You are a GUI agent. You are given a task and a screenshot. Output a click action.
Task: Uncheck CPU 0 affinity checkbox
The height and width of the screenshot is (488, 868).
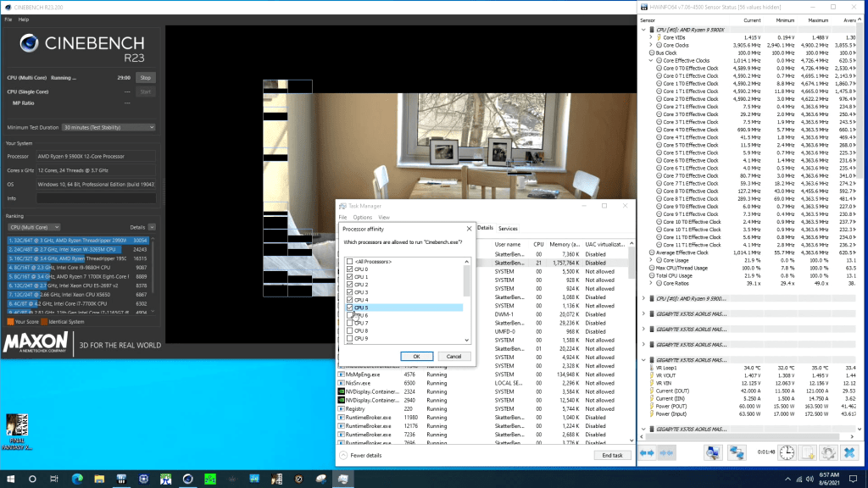coord(349,269)
